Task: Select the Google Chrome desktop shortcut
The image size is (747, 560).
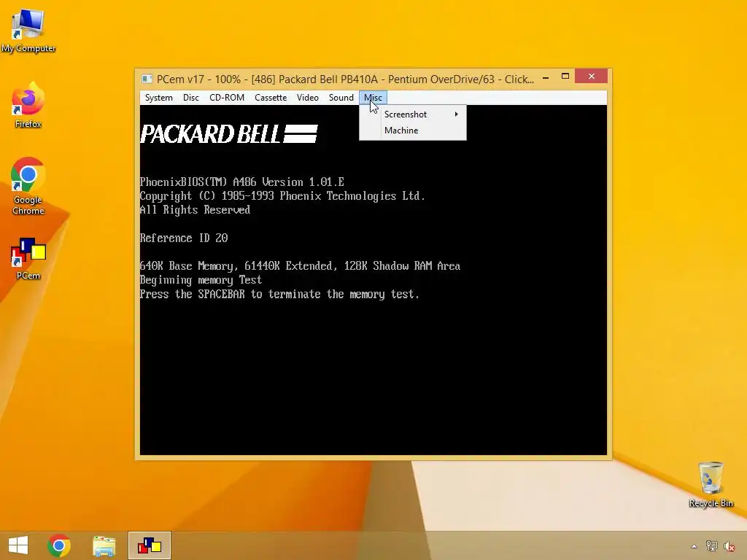Action: (28, 186)
